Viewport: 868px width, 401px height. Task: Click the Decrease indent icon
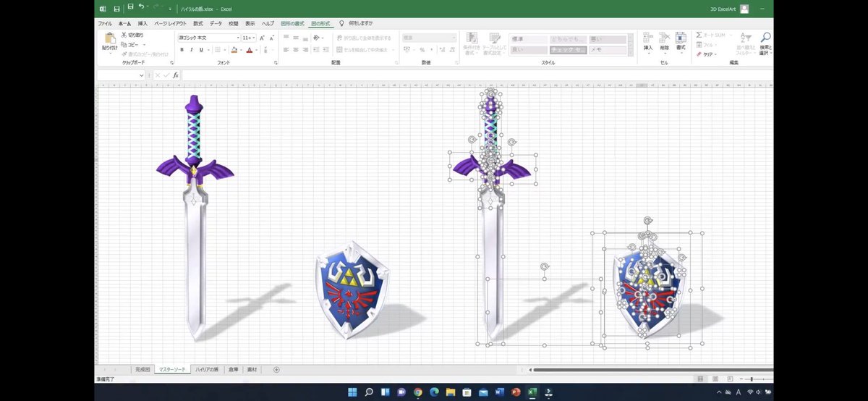coord(317,50)
